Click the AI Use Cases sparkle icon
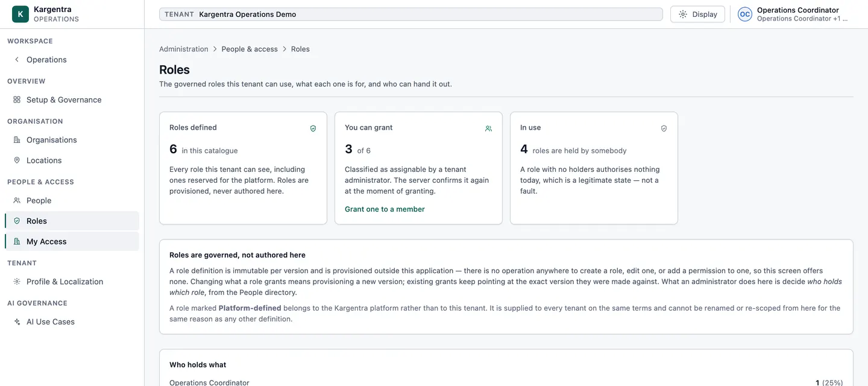 coord(17,321)
